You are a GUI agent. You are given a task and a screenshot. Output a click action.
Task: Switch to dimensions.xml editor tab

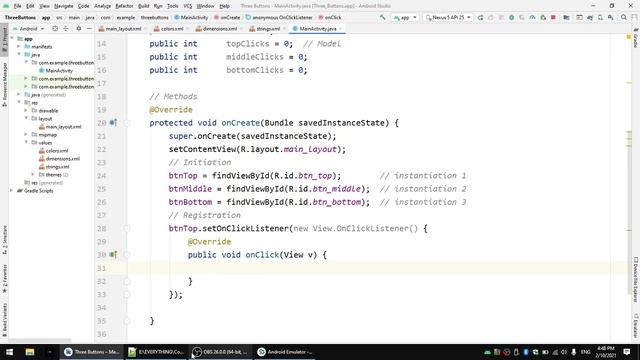(219, 29)
